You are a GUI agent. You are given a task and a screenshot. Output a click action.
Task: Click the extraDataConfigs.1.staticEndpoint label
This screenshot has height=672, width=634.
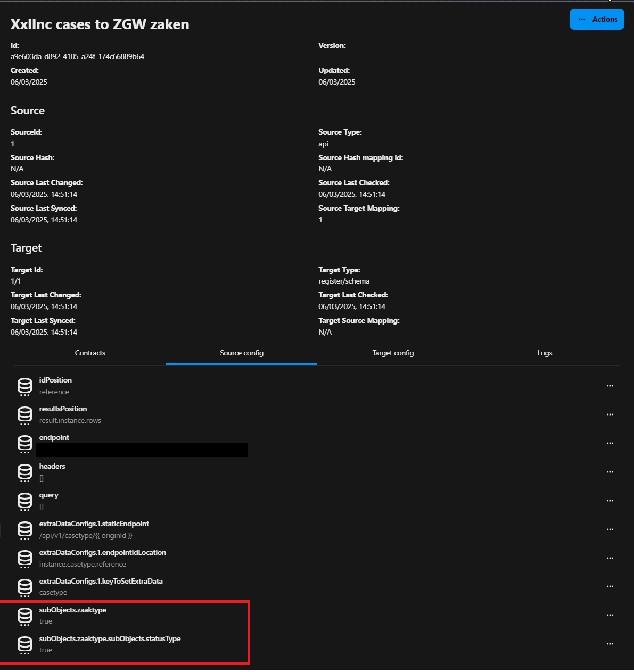click(x=94, y=524)
